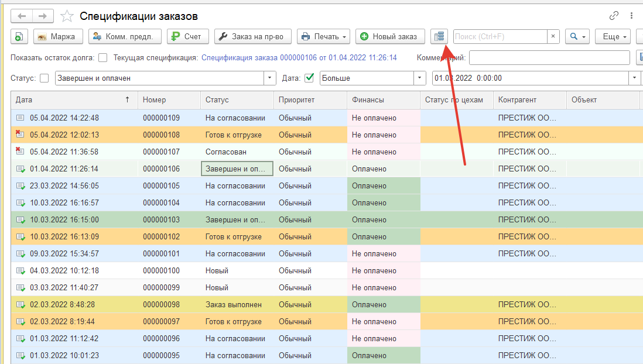This screenshot has width=643, height=364.
Task: Click the Комм. предл. button
Action: (125, 36)
